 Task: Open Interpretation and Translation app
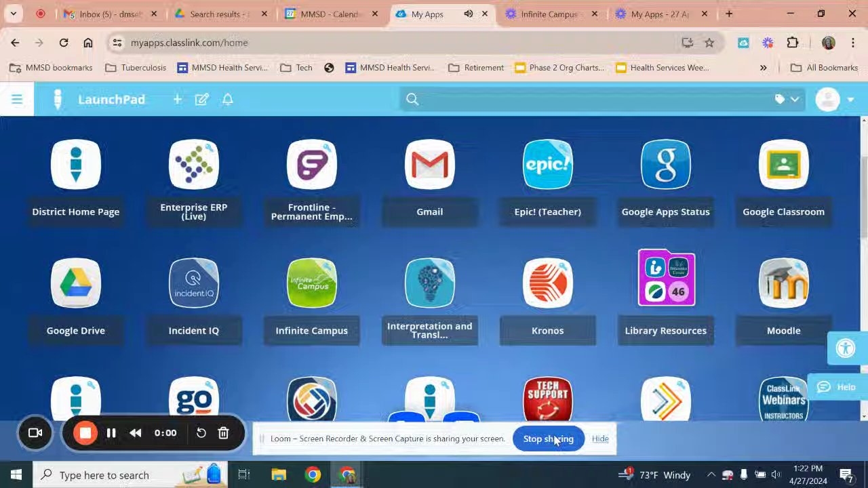pyautogui.click(x=430, y=283)
